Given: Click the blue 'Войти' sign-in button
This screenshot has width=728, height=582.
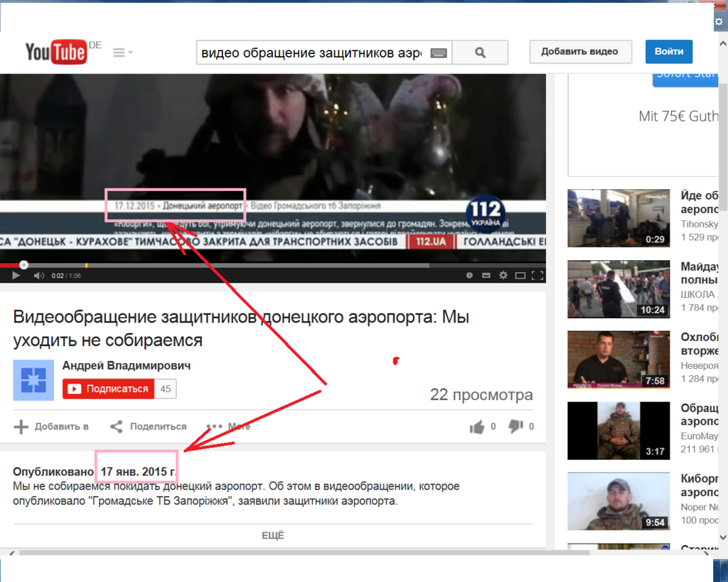Looking at the screenshot, I should coord(668,52).
